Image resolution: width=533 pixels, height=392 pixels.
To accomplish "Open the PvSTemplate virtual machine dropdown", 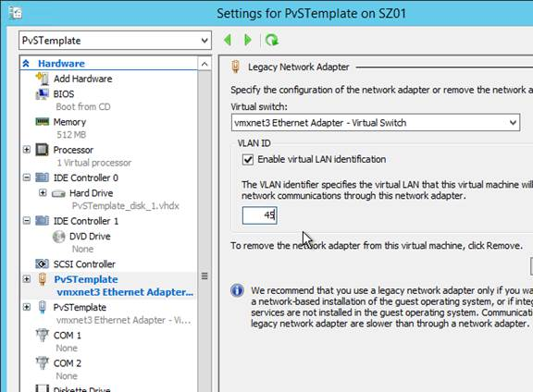I will tap(115, 41).
